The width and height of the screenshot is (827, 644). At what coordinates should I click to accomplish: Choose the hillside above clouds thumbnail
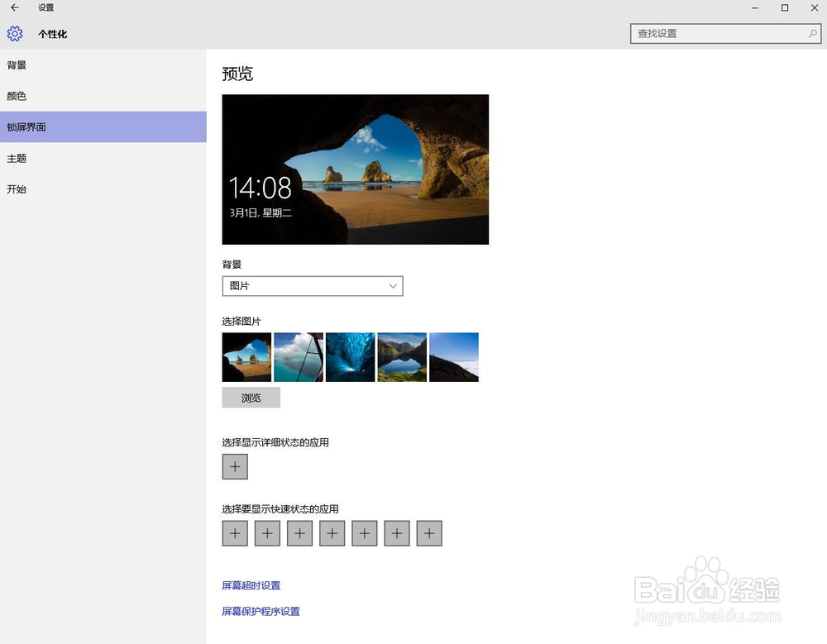(454, 357)
